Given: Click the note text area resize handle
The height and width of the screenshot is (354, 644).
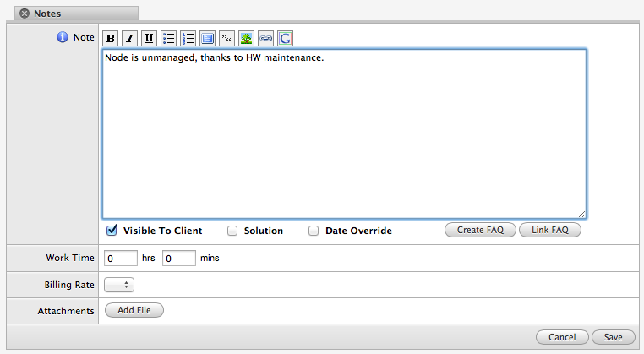Looking at the screenshot, I should click(581, 214).
